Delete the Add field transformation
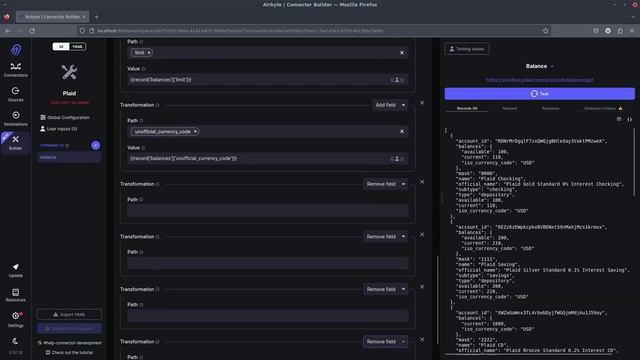 pos(422,103)
